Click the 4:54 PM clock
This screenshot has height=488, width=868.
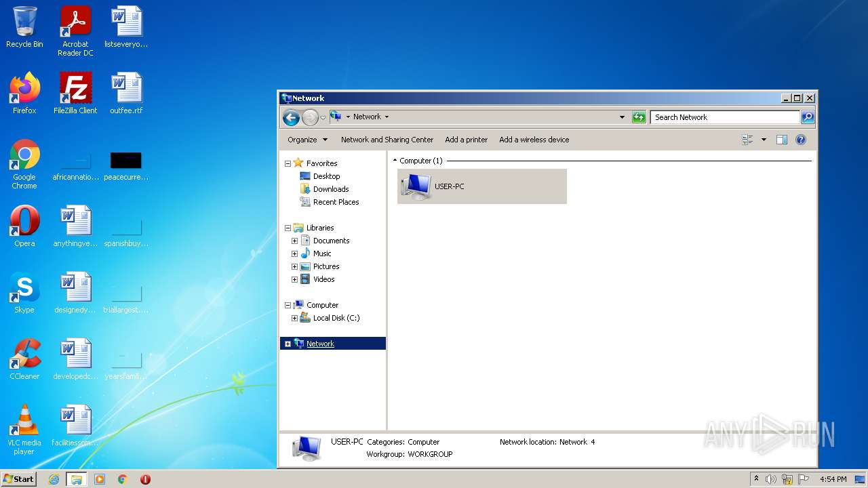833,479
